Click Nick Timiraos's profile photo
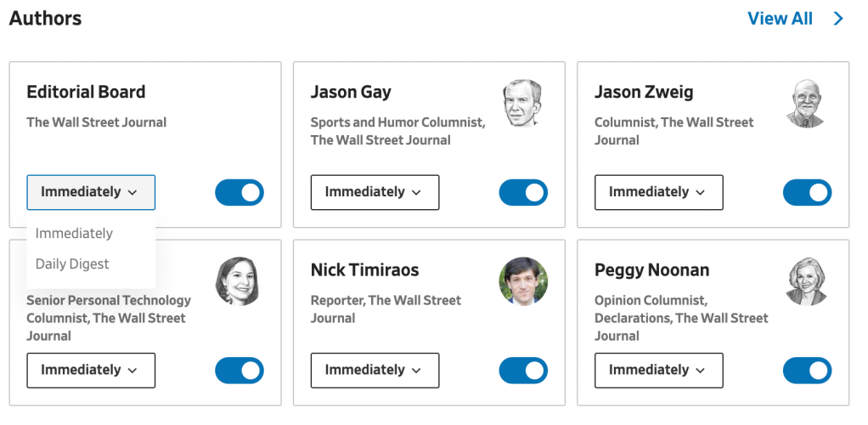Screen dimensions: 868x425 click(522, 281)
